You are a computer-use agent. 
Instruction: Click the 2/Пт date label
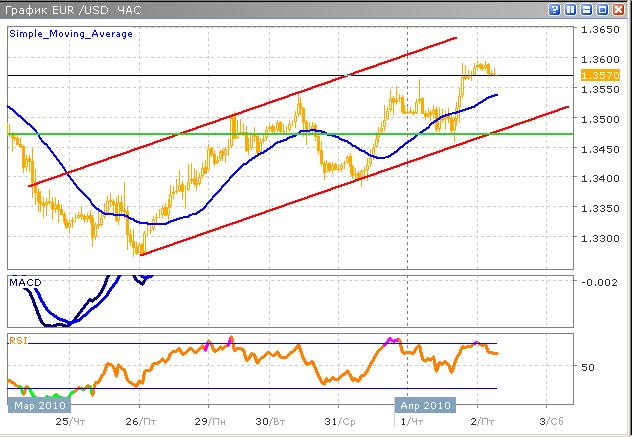click(481, 422)
